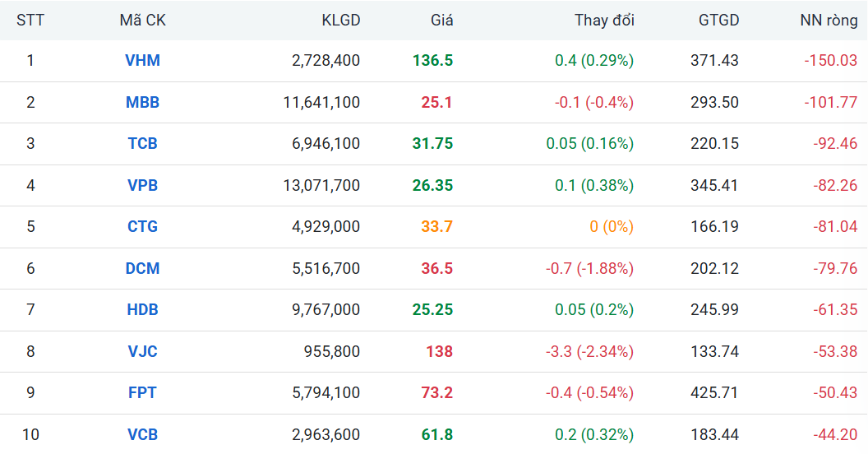The width and height of the screenshot is (868, 454).
Task: Select VHM volume value 2,728,400
Action: [326, 60]
